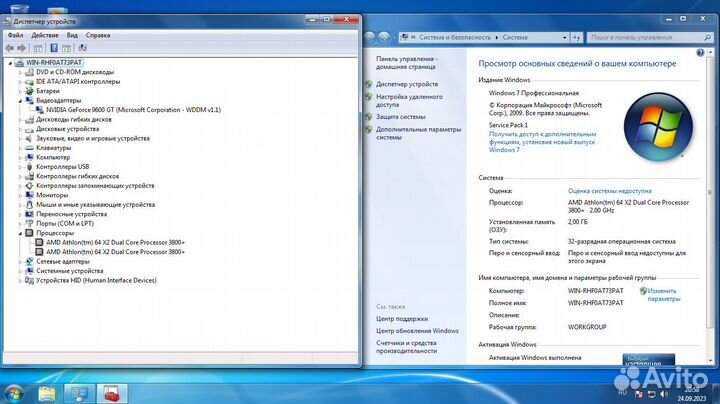The width and height of the screenshot is (720, 404).
Task: Open the Файл menu
Action: coord(15,35)
